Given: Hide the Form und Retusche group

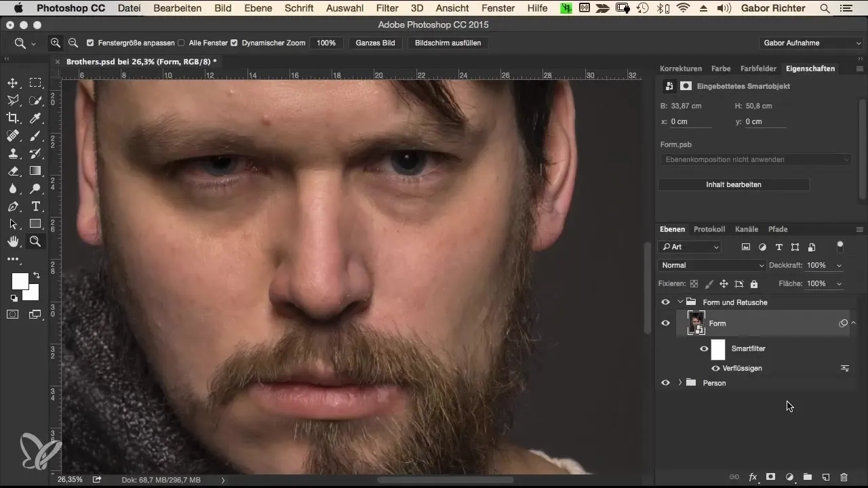Looking at the screenshot, I should pyautogui.click(x=665, y=302).
